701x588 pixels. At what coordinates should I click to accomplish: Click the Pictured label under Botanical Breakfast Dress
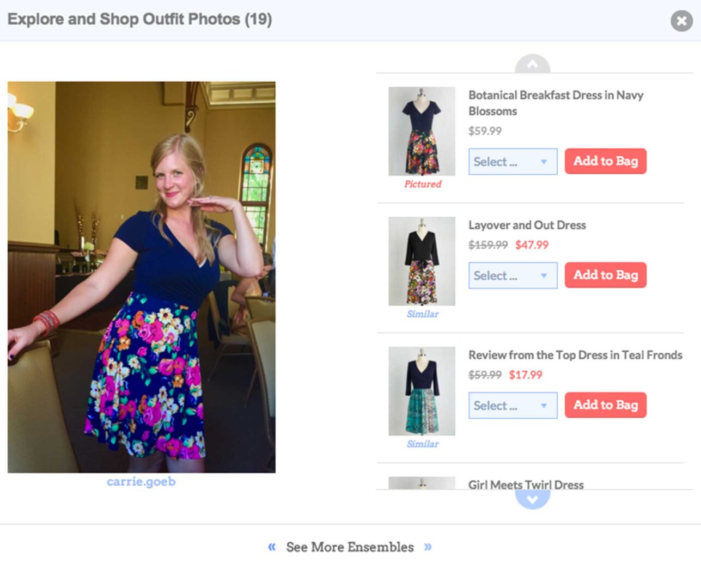coord(422,184)
